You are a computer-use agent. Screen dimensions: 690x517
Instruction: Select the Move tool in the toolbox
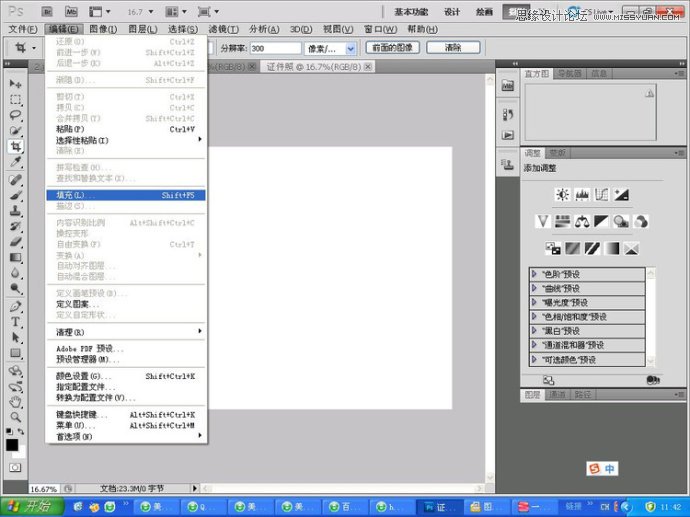(16, 84)
